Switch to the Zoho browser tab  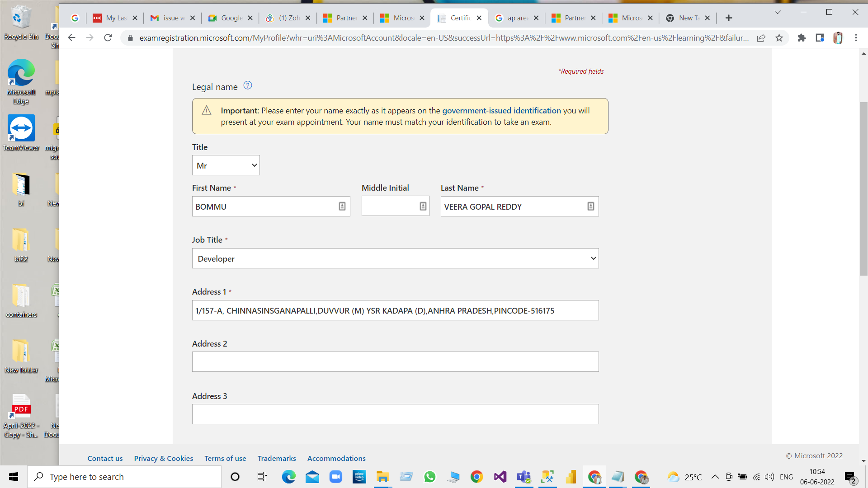coord(288,18)
